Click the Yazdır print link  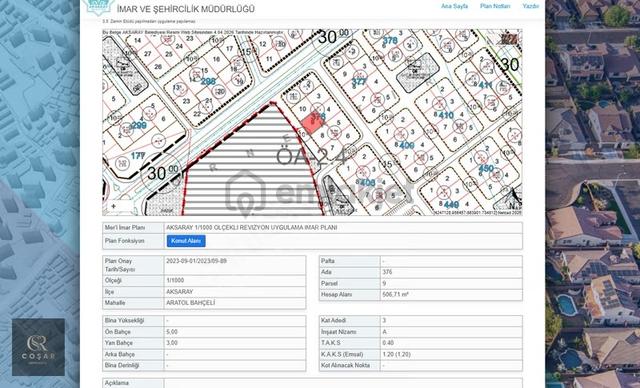[x=531, y=6]
